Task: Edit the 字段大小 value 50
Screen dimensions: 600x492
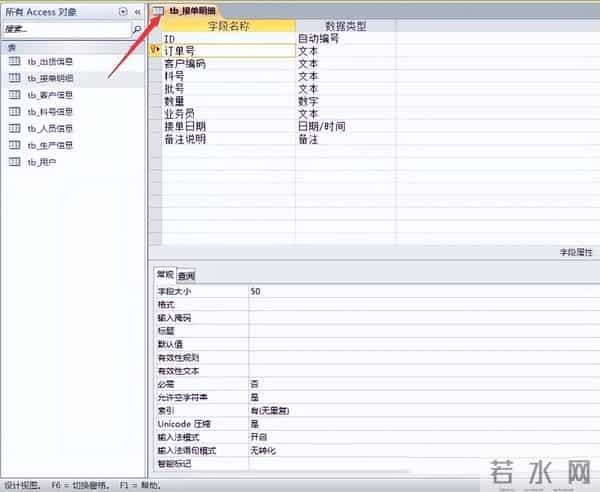Action: (424, 291)
